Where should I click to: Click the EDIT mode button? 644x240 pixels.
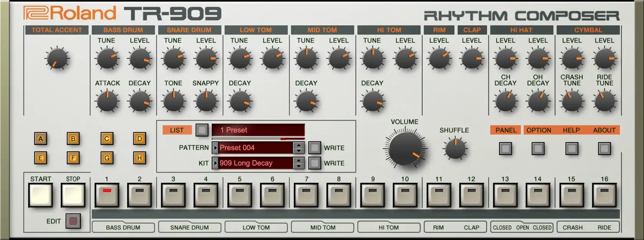73,221
